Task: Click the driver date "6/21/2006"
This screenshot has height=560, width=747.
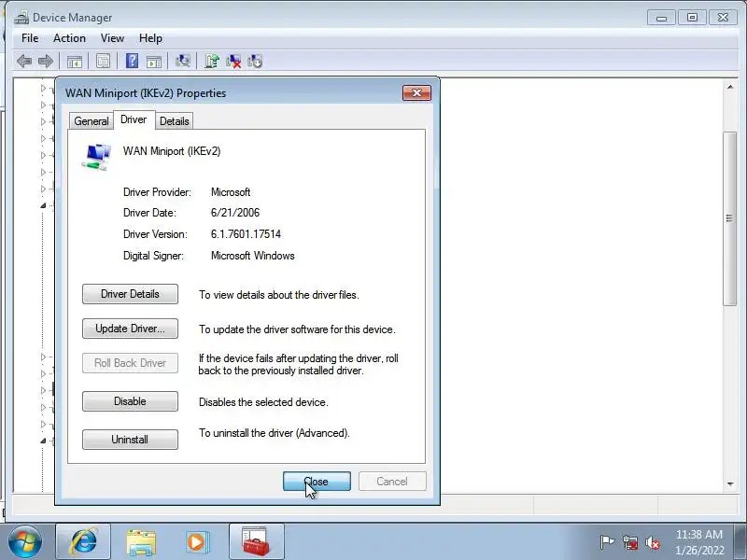Action: [235, 213]
